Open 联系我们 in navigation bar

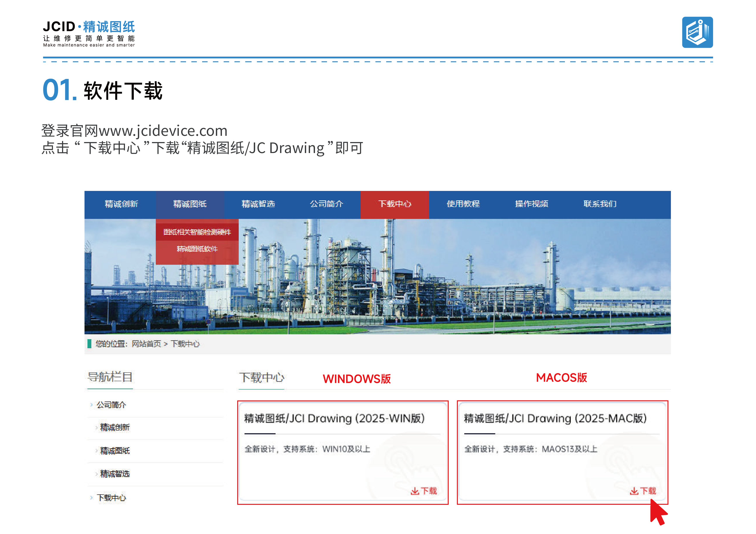click(600, 204)
